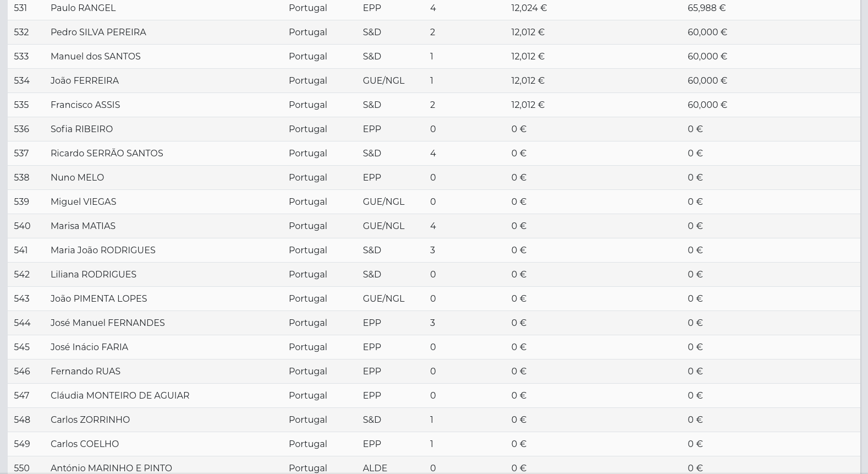Viewport: 868px width, 474px height.
Task: Click Miguel VIEGAS in the list
Action: [x=84, y=202]
